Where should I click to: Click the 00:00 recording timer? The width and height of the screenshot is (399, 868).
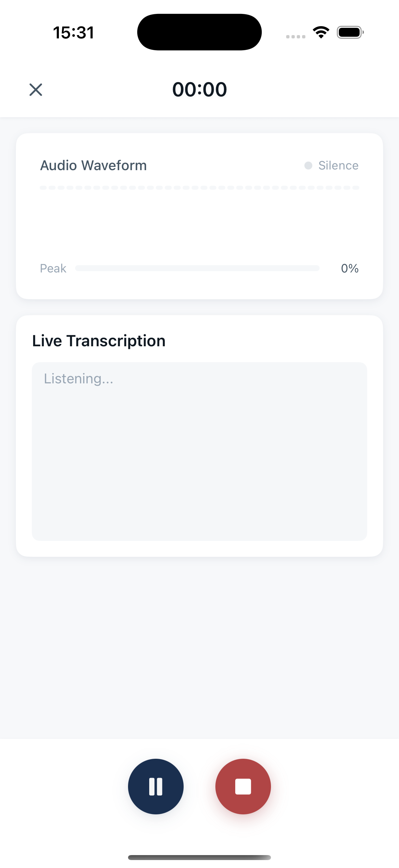[x=199, y=89]
